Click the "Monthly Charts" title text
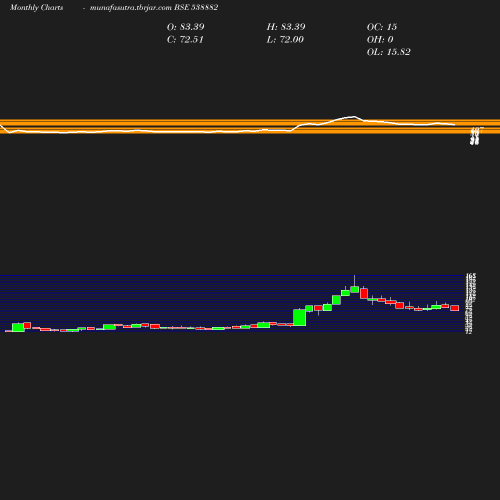The height and width of the screenshot is (500, 500). 36,8
